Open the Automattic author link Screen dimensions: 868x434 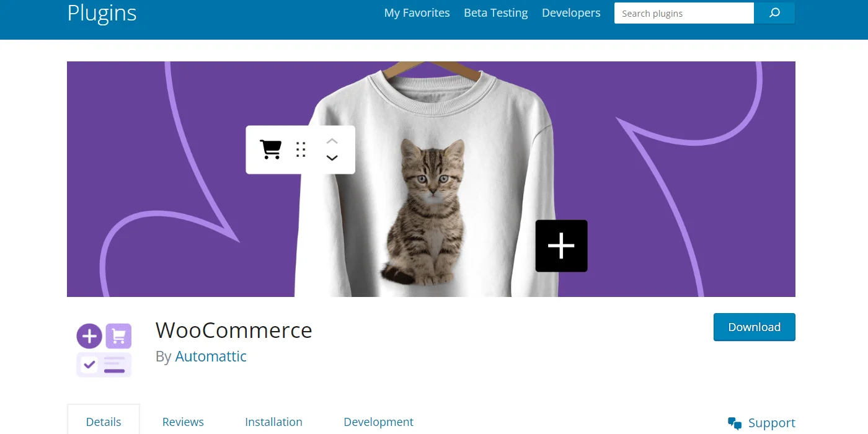211,356
